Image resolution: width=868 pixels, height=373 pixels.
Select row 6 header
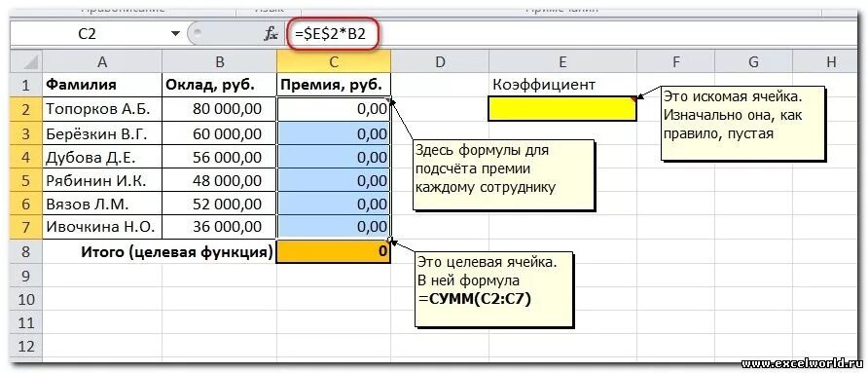(x=25, y=204)
